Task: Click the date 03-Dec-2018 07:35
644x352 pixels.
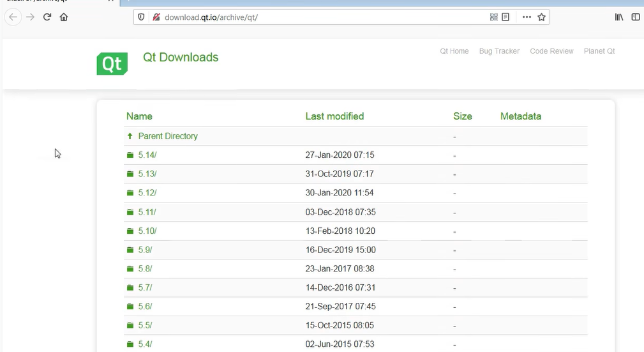Action: [340, 212]
